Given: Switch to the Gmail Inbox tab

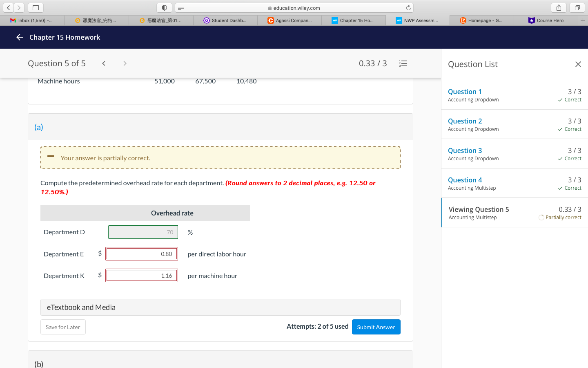Looking at the screenshot, I should [32, 20].
